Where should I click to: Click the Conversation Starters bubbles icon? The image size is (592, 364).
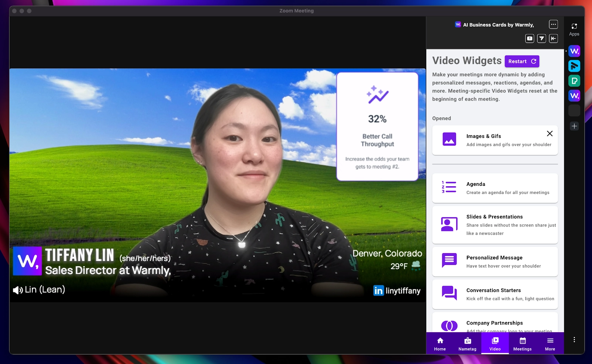[x=449, y=293]
